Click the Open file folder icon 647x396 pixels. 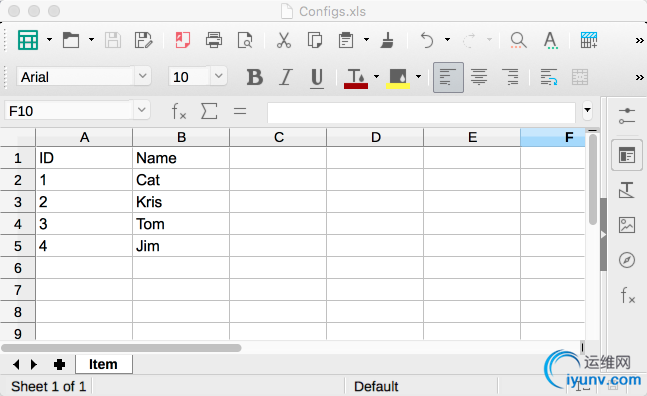pos(71,40)
